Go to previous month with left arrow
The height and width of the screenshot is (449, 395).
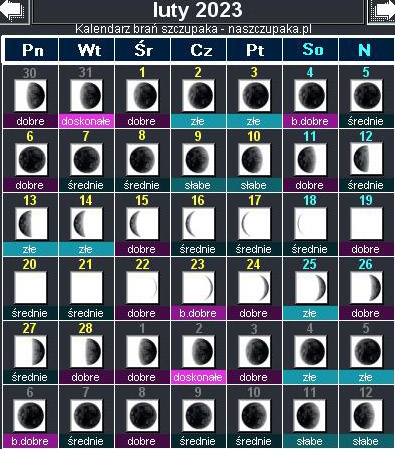pyautogui.click(x=14, y=11)
